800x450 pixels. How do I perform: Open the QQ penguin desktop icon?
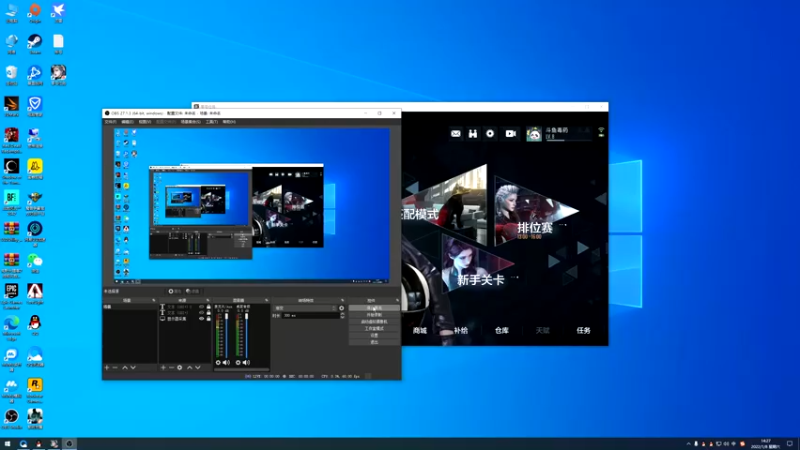(35, 325)
